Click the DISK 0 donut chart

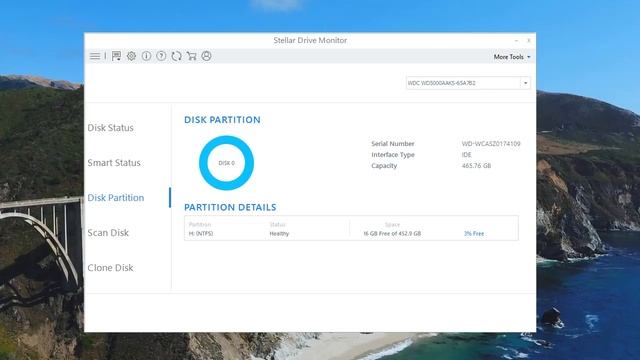[x=227, y=163]
